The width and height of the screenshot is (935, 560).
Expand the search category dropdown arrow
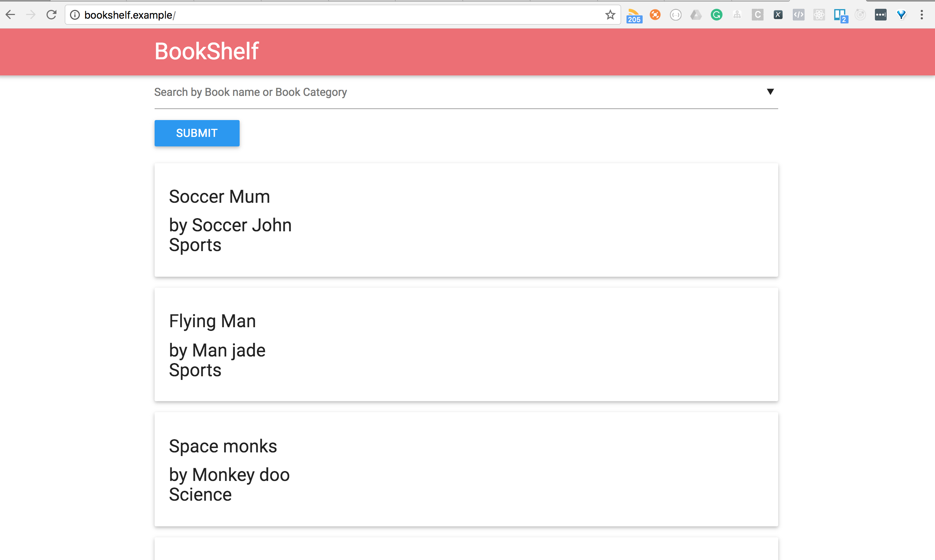[770, 92]
